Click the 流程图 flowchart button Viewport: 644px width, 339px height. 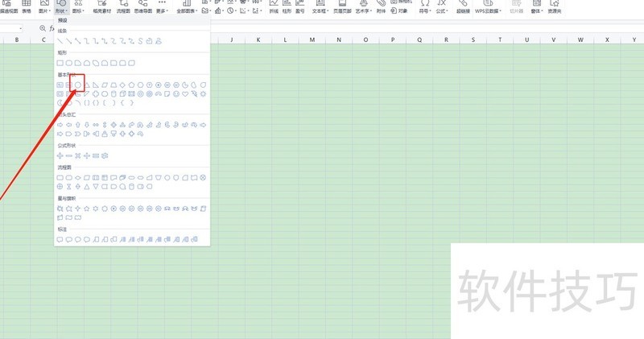(123, 7)
